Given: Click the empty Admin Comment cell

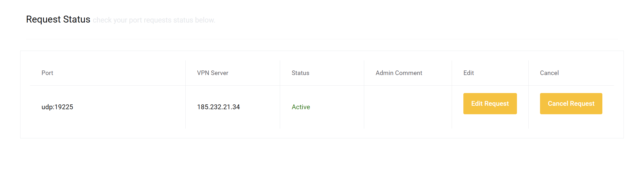Looking at the screenshot, I should [408, 107].
